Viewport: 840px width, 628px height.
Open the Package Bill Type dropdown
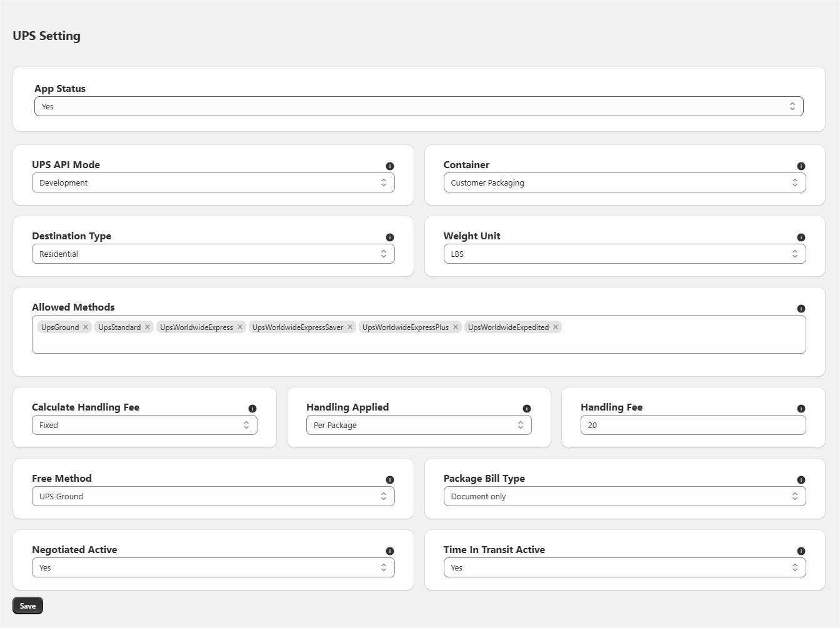click(x=625, y=496)
